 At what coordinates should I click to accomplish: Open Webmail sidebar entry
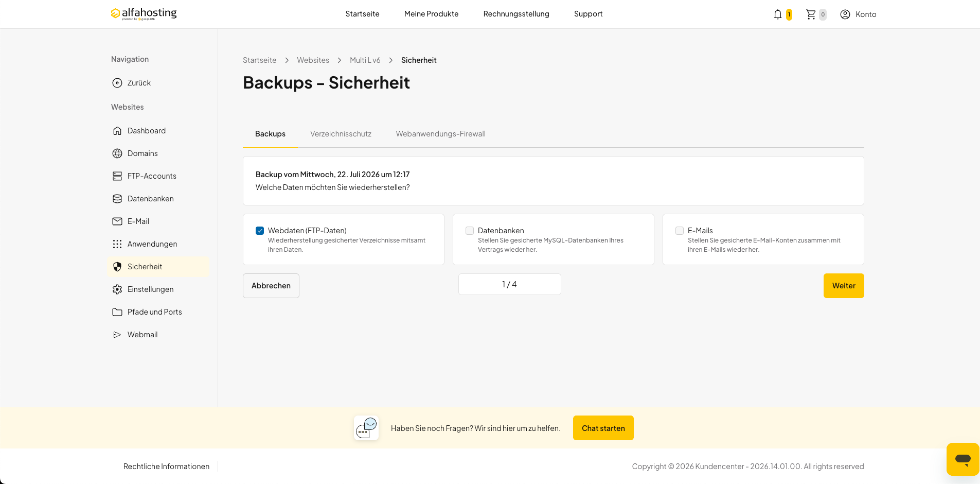point(158,335)
